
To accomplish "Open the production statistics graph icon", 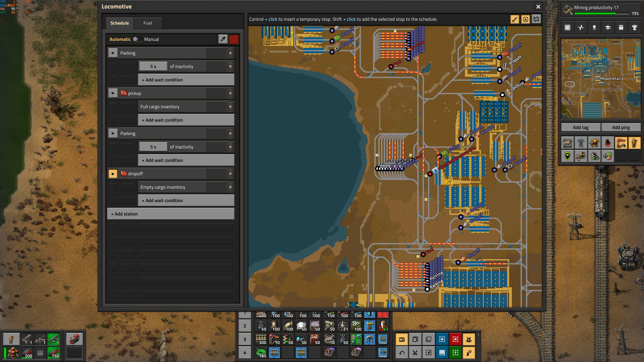I will 581,27.
